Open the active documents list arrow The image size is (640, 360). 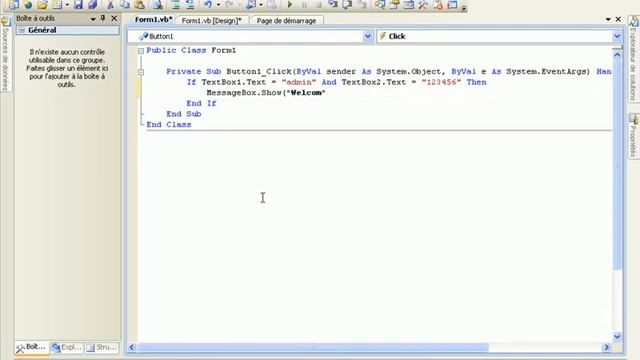coord(608,19)
